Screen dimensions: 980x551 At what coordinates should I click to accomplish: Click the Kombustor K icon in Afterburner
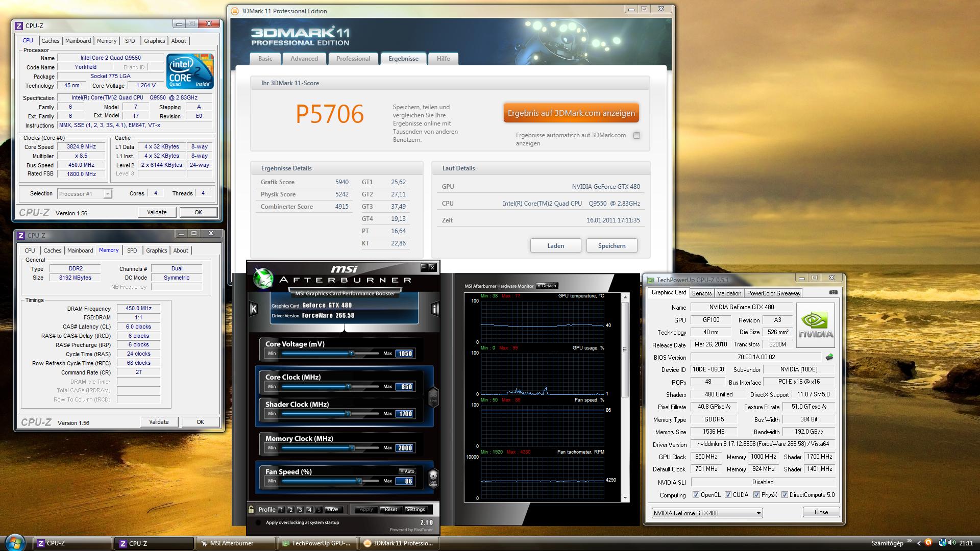pyautogui.click(x=254, y=309)
